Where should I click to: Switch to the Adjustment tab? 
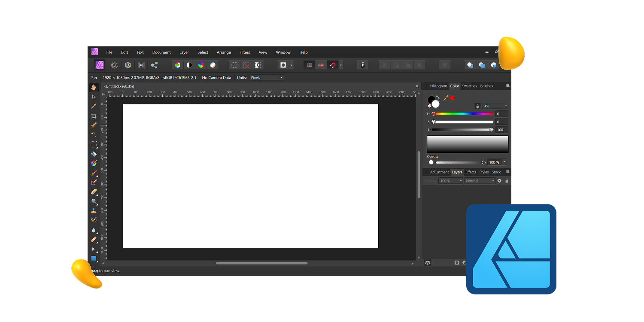point(439,172)
